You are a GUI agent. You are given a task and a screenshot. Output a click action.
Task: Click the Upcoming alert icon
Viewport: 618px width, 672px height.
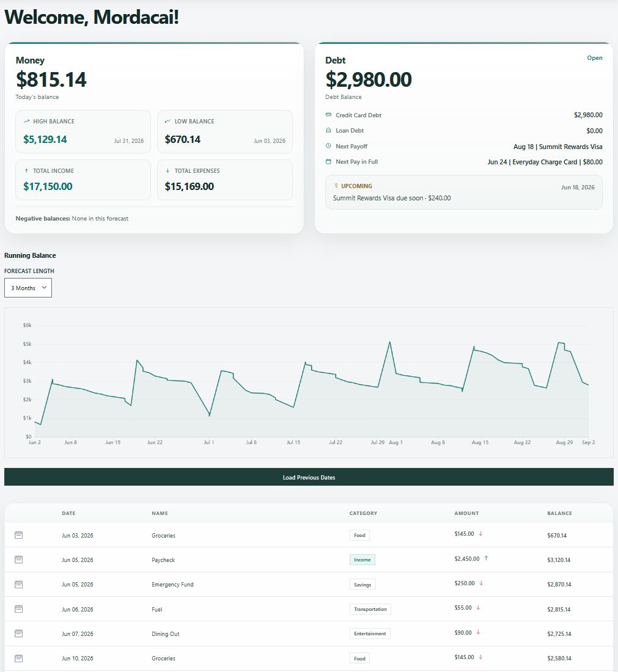(336, 186)
